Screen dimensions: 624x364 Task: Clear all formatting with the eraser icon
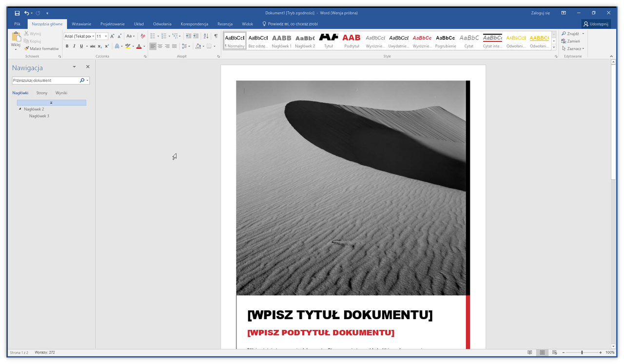tap(143, 36)
